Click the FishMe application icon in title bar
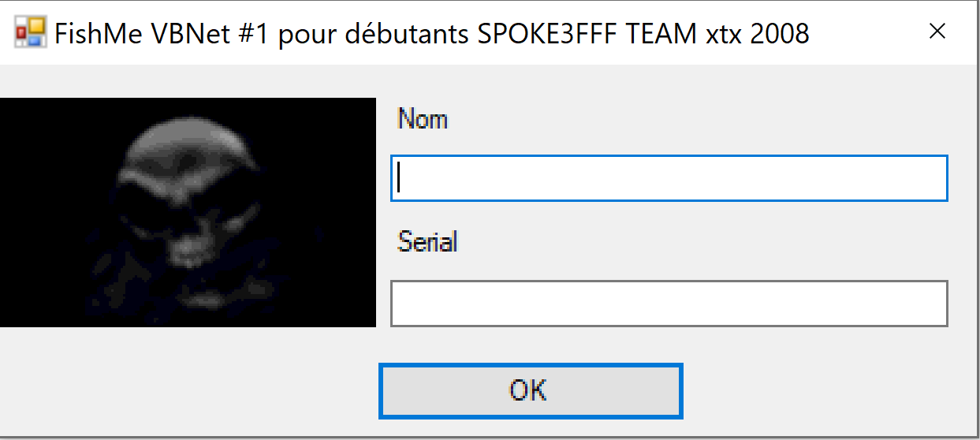Viewport: 980px width, 440px height. tap(32, 32)
